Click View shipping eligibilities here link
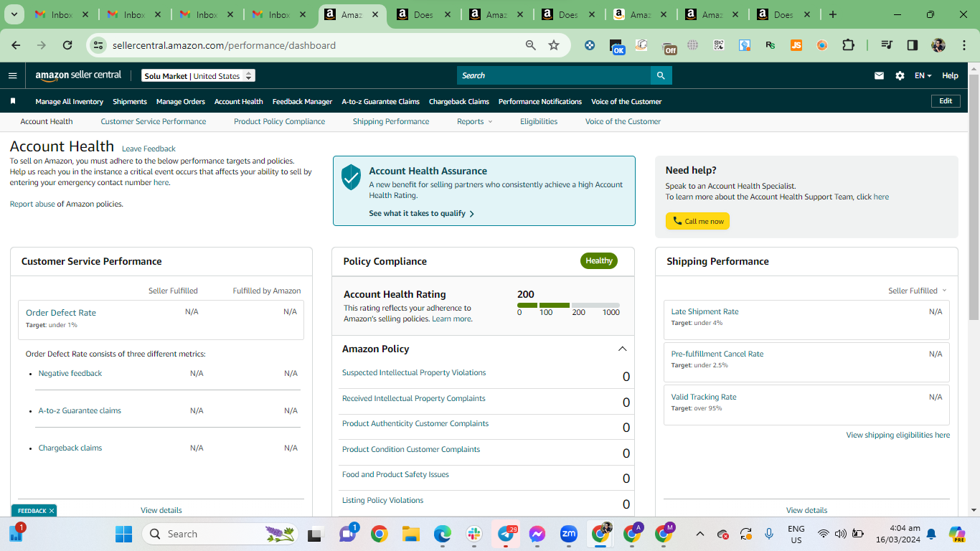This screenshot has height=551, width=980. point(897,435)
